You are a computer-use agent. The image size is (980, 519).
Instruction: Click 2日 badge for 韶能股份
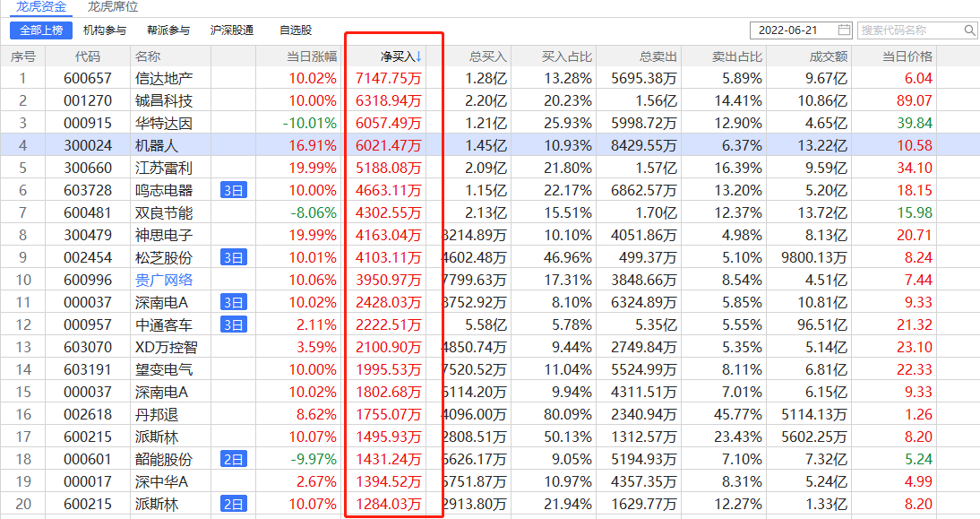pyautogui.click(x=234, y=459)
